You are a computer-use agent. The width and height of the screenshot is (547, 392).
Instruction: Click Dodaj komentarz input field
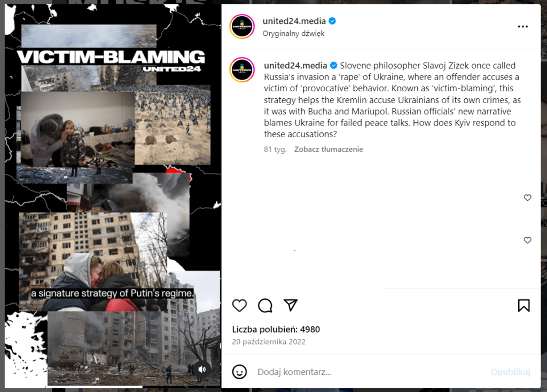coord(370,372)
